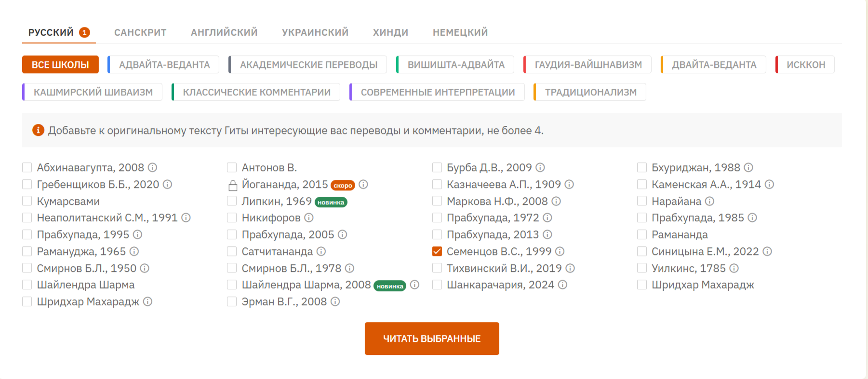Check the Кумарсвами checkbox

coord(27,201)
